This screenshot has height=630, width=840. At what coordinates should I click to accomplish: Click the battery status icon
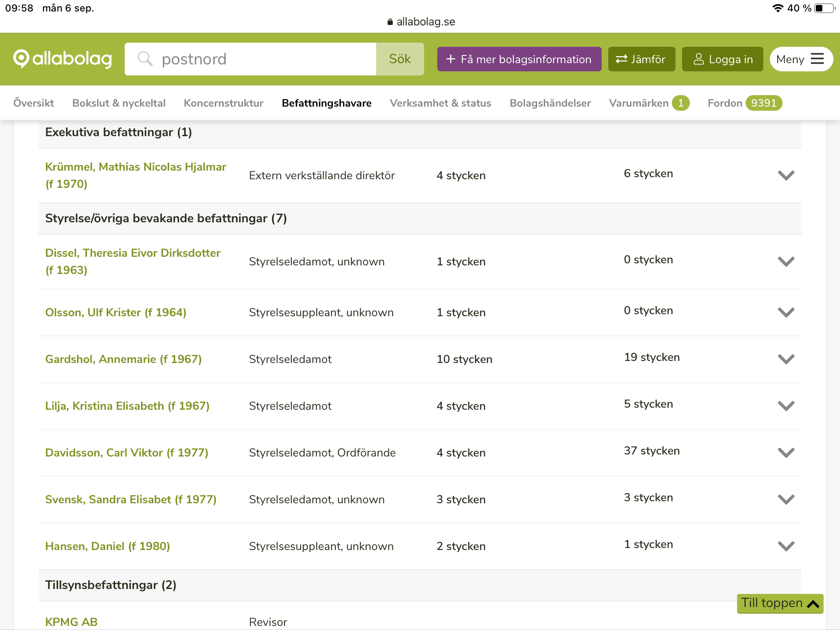825,8
